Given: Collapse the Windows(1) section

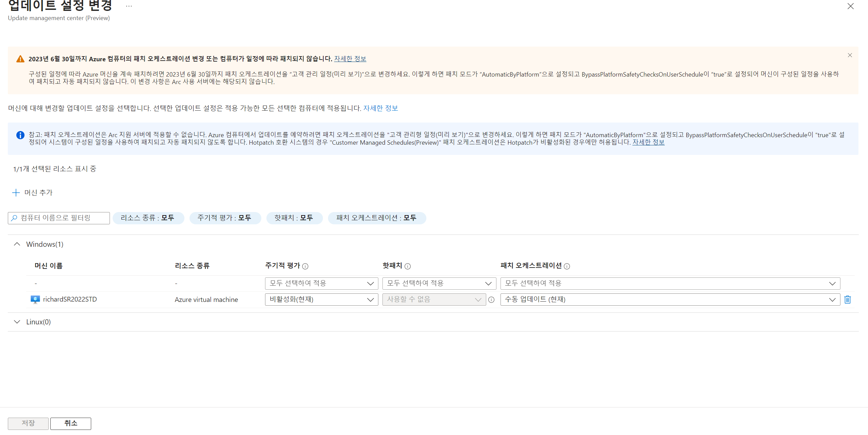Looking at the screenshot, I should (17, 244).
